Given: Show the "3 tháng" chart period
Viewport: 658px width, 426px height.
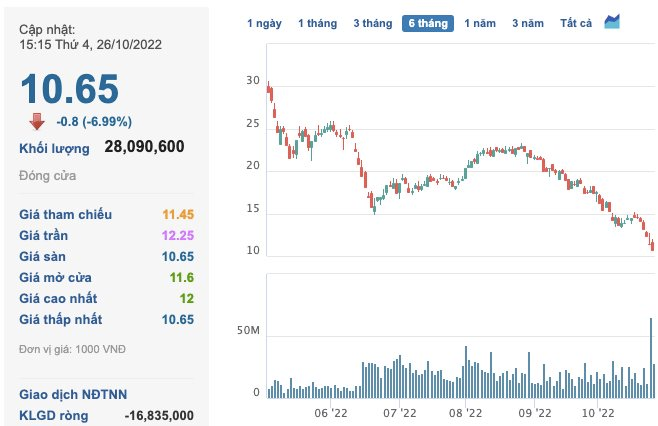Looking at the screenshot, I should pos(372,23).
